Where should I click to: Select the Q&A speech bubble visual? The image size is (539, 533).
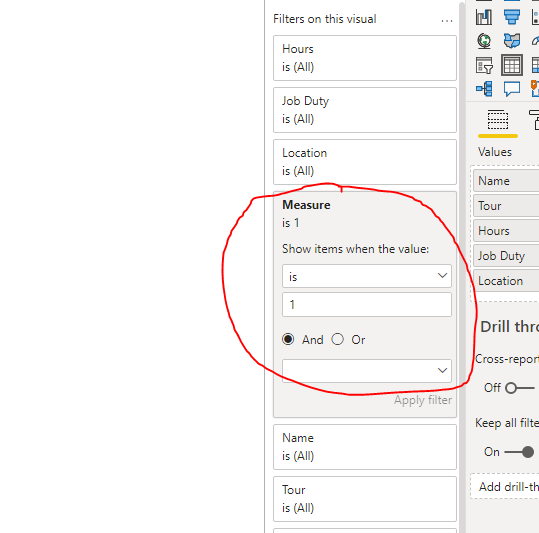(x=512, y=89)
